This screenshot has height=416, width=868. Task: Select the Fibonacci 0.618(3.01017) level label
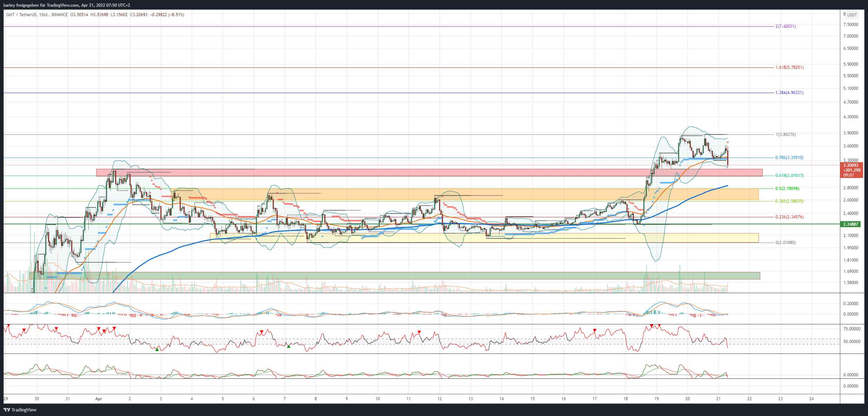[789, 176]
